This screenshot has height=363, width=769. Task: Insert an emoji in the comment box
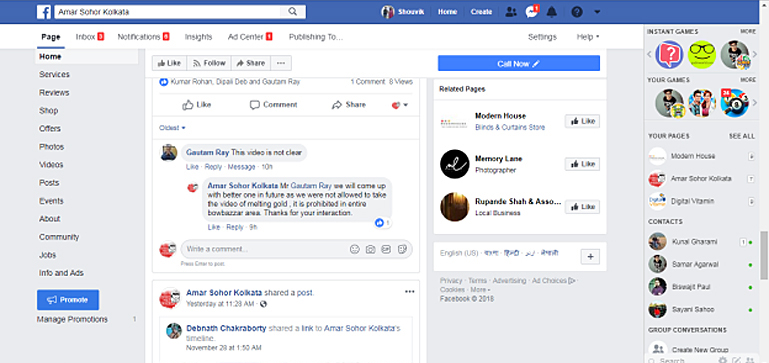coord(355,249)
